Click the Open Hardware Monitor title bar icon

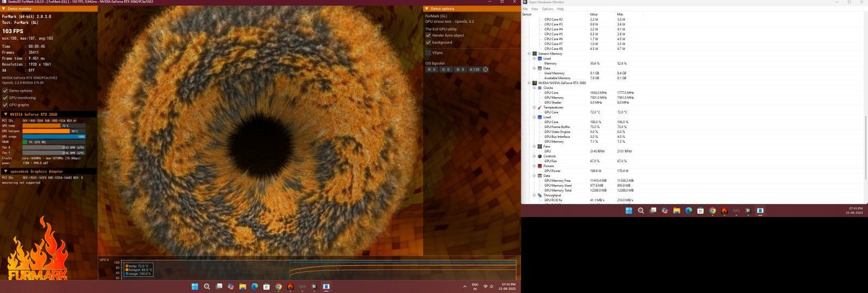click(526, 2)
